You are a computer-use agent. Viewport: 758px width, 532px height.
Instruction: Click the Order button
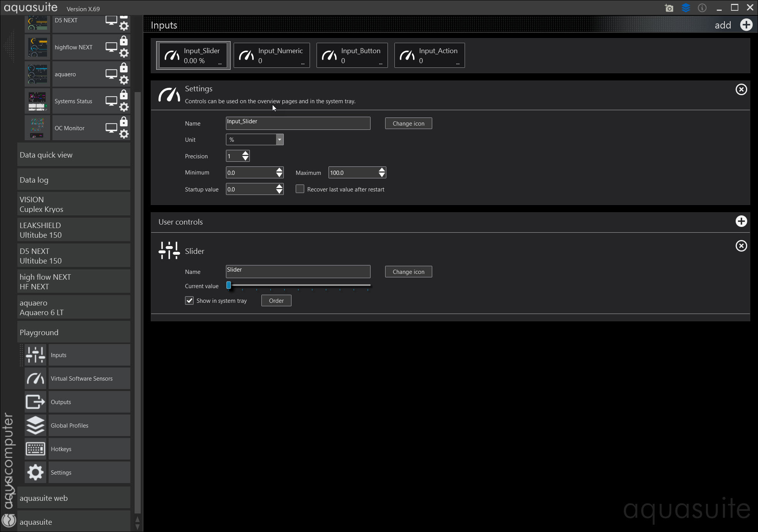point(276,301)
